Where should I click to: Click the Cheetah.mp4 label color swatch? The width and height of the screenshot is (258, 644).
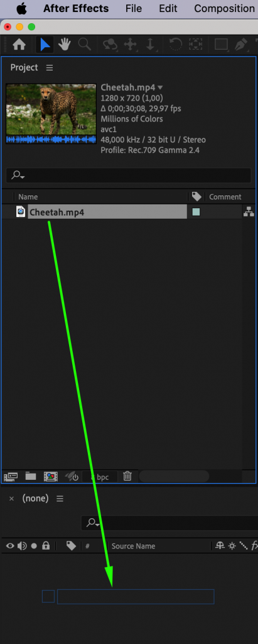[196, 212]
